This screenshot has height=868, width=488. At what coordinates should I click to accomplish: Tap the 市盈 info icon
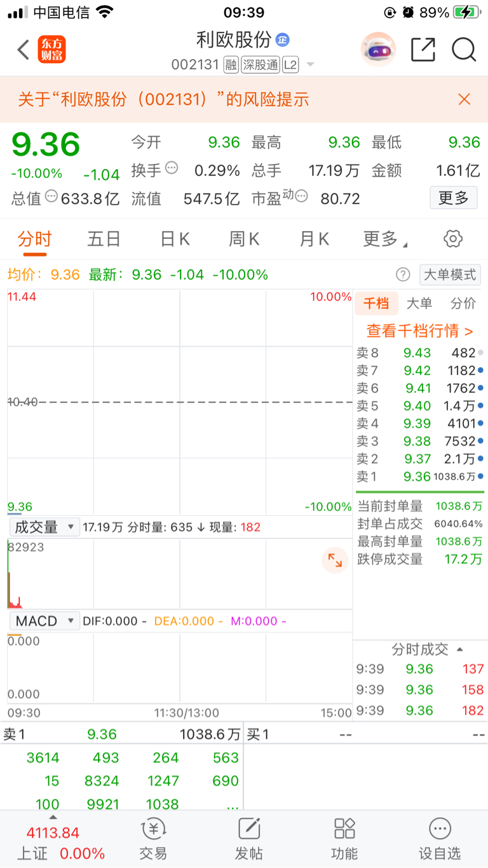[301, 196]
